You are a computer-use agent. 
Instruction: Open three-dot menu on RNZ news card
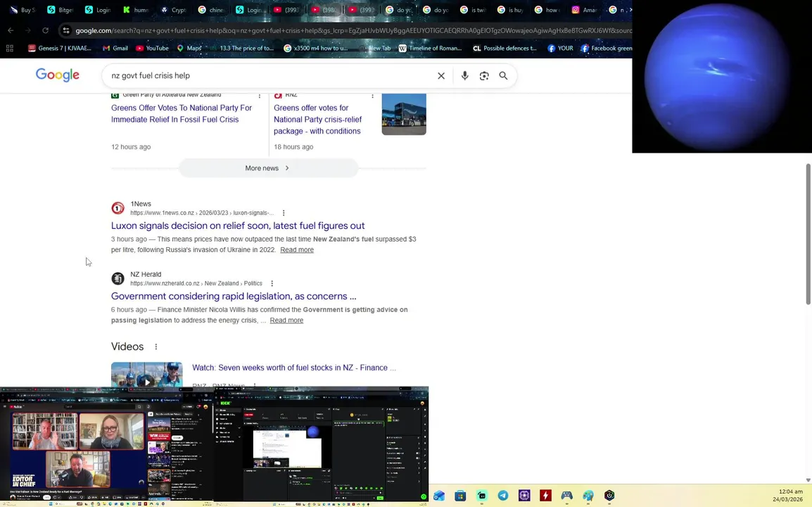click(x=372, y=95)
